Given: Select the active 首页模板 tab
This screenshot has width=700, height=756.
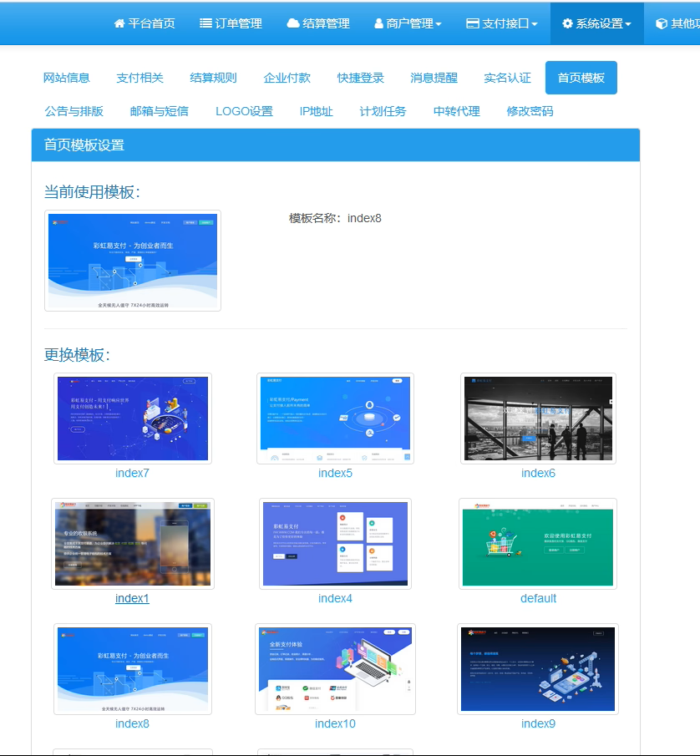Looking at the screenshot, I should 581,78.
